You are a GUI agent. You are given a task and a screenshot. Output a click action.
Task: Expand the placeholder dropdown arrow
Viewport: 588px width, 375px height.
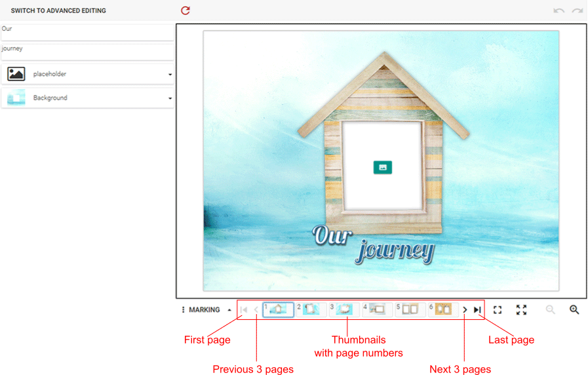tap(170, 74)
